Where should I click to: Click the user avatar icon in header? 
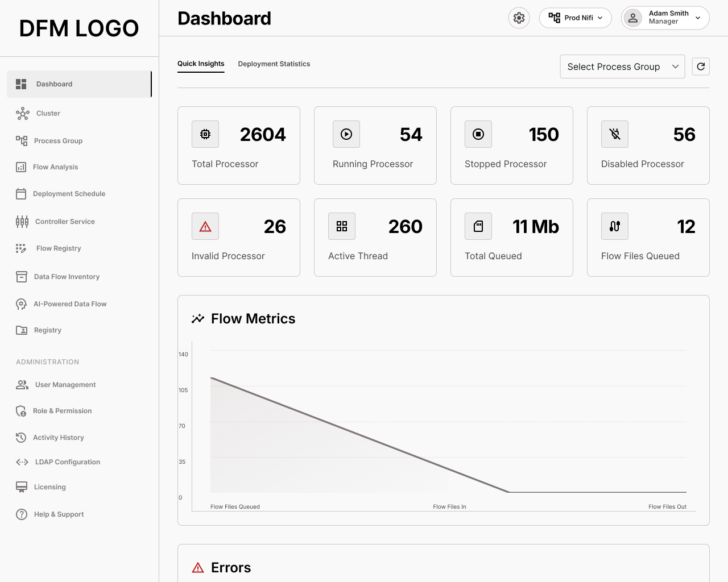tap(632, 18)
